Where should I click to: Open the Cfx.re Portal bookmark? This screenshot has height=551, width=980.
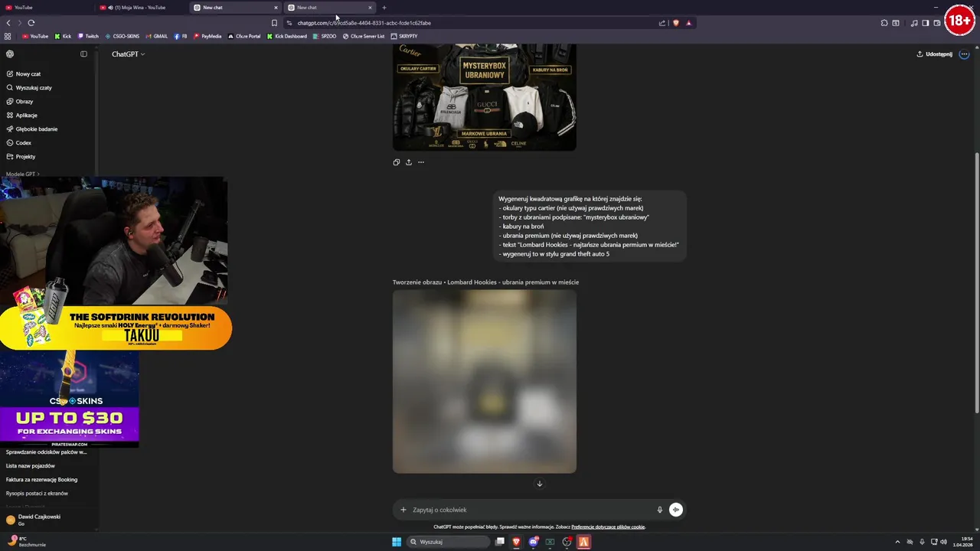tap(244, 36)
